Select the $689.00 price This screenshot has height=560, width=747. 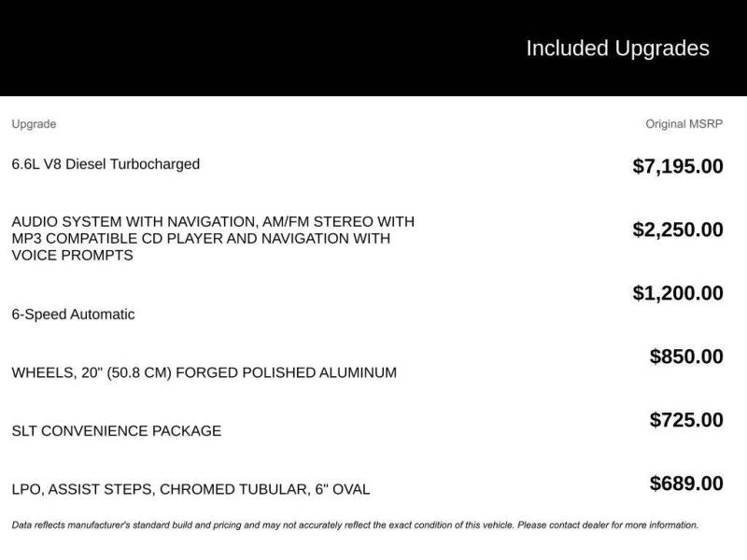point(686,483)
